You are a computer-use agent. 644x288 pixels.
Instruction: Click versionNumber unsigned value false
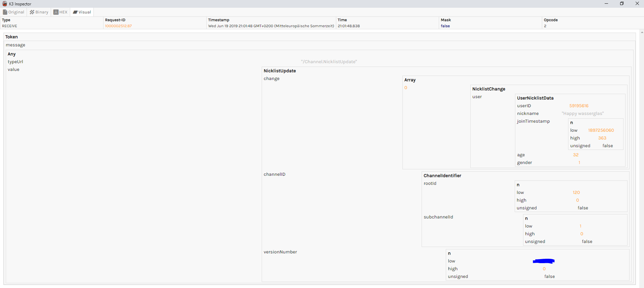point(550,277)
